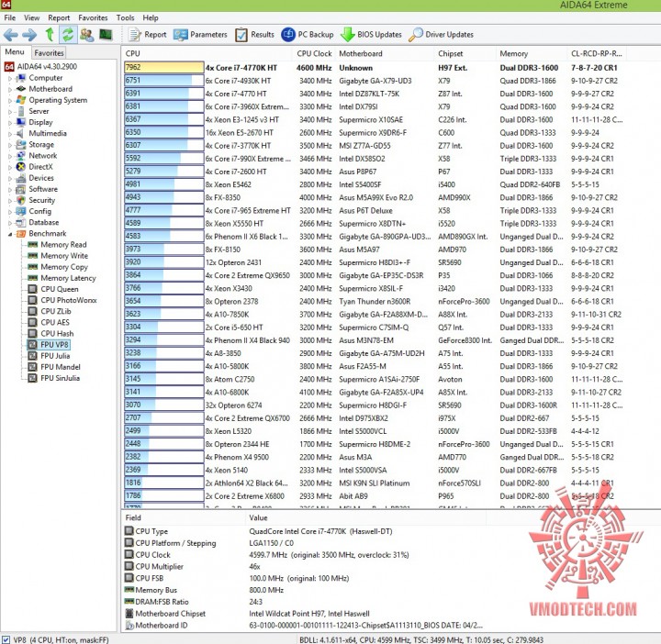Check for Driver Updates
This screenshot has width=661, height=644.
point(441,35)
